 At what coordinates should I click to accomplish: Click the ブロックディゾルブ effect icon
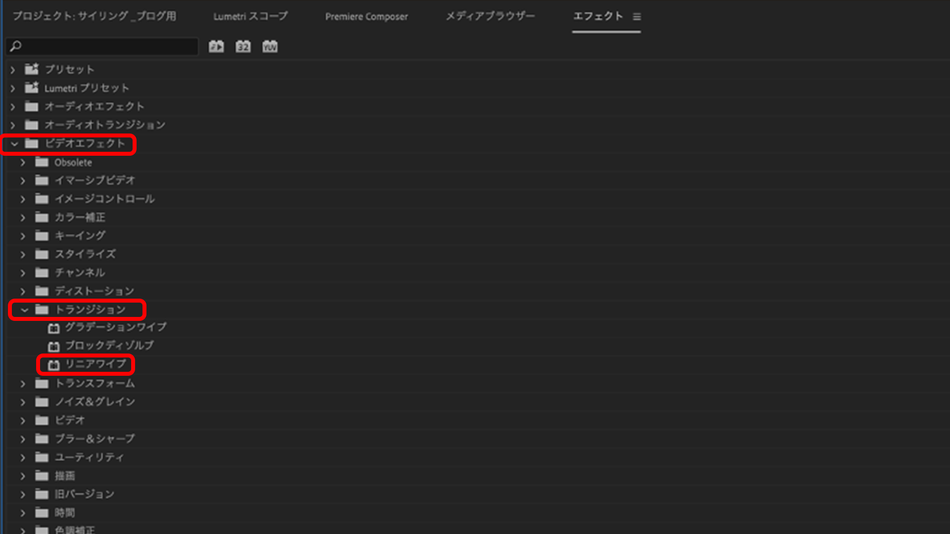[x=53, y=346]
